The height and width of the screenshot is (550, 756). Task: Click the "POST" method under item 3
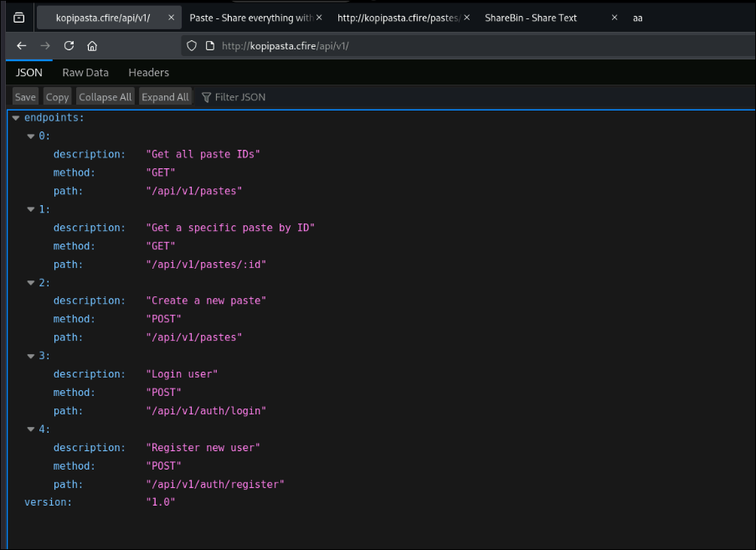click(163, 393)
